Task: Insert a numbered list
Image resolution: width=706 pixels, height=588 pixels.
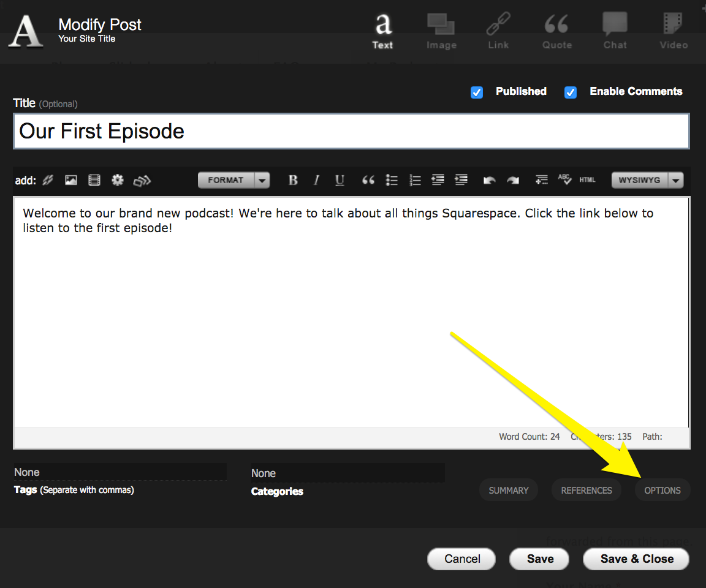Action: [x=415, y=180]
